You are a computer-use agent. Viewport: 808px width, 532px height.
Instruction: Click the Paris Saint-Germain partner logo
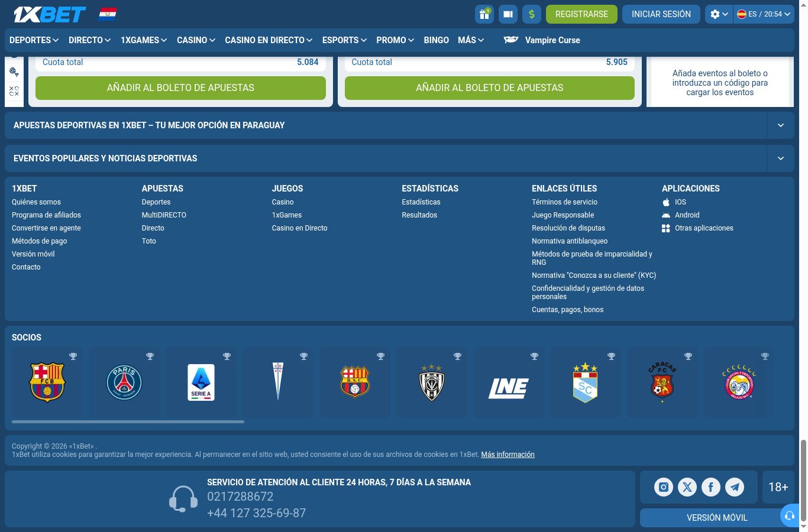124,382
